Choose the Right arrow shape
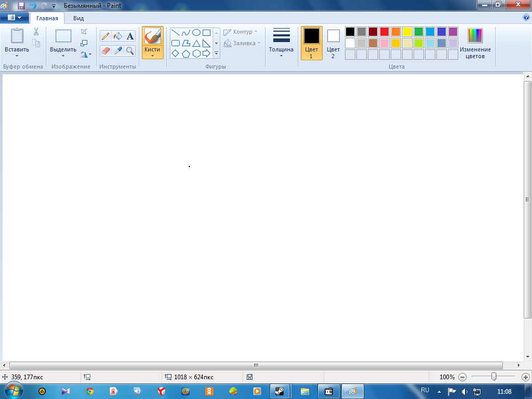 point(206,54)
